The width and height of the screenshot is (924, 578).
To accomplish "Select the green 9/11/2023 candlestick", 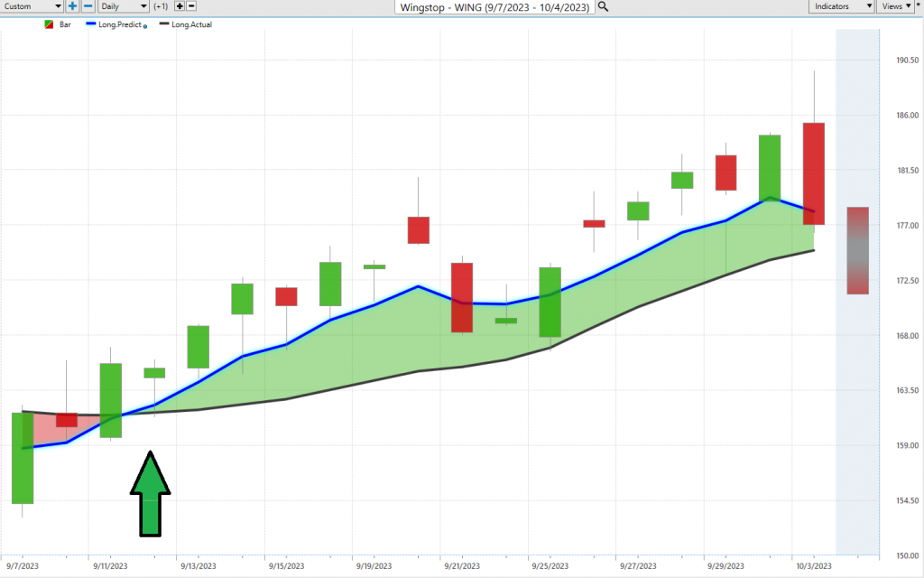I will pos(111,400).
